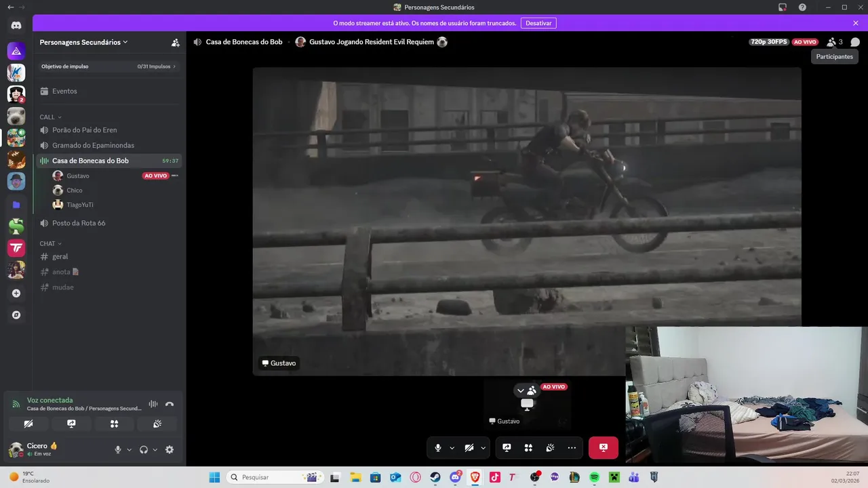Click the Windows taskbar Pesquisar search box

(x=274, y=477)
